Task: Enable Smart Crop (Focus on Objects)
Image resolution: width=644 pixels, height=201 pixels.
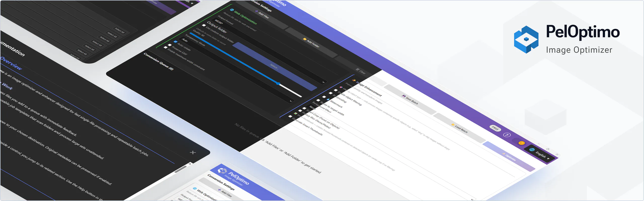Action: coord(304,108)
